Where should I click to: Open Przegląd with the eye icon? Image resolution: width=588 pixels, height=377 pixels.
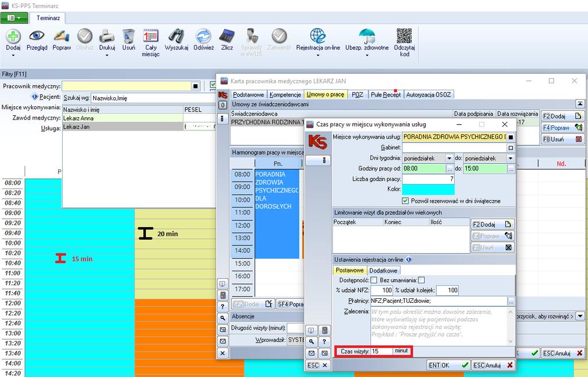[x=37, y=36]
